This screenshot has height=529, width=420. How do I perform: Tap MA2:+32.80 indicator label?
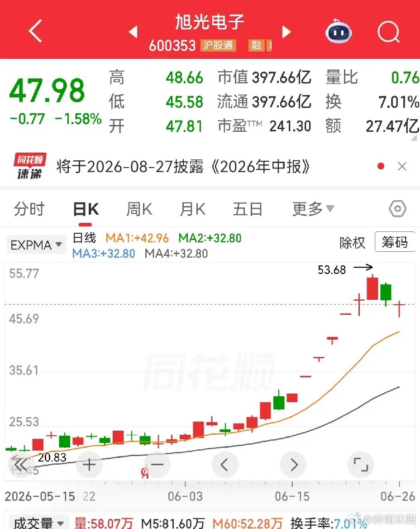(x=210, y=238)
